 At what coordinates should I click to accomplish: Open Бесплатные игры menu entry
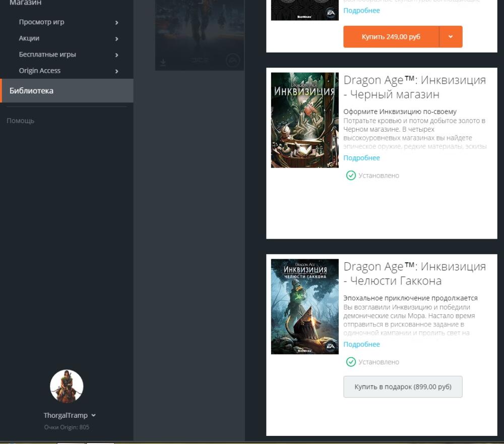point(47,54)
